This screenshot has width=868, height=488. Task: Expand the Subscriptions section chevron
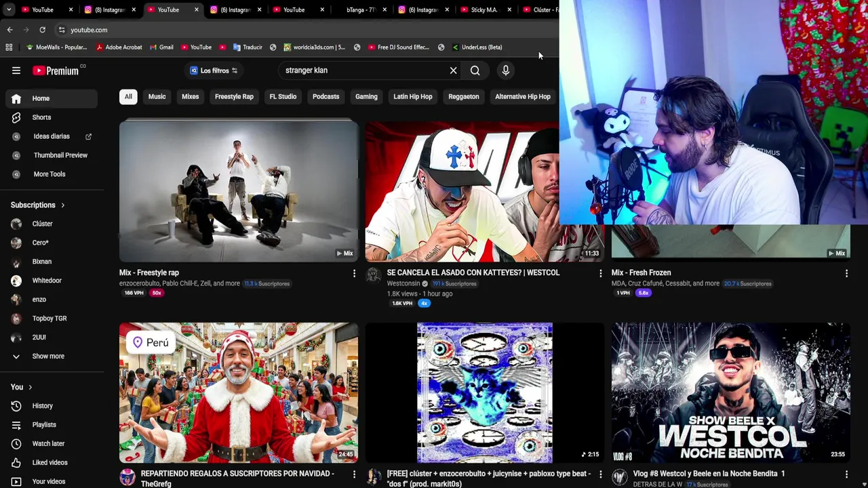63,205
